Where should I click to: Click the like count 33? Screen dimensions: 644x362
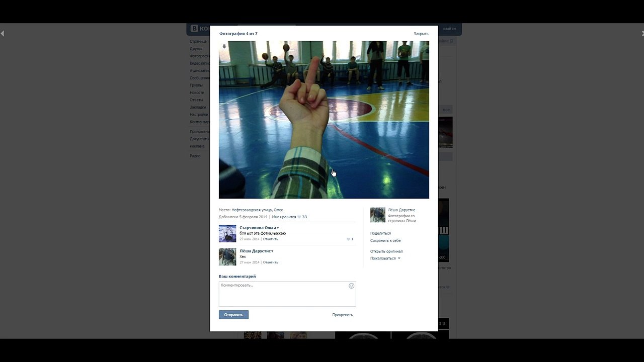pos(304,217)
